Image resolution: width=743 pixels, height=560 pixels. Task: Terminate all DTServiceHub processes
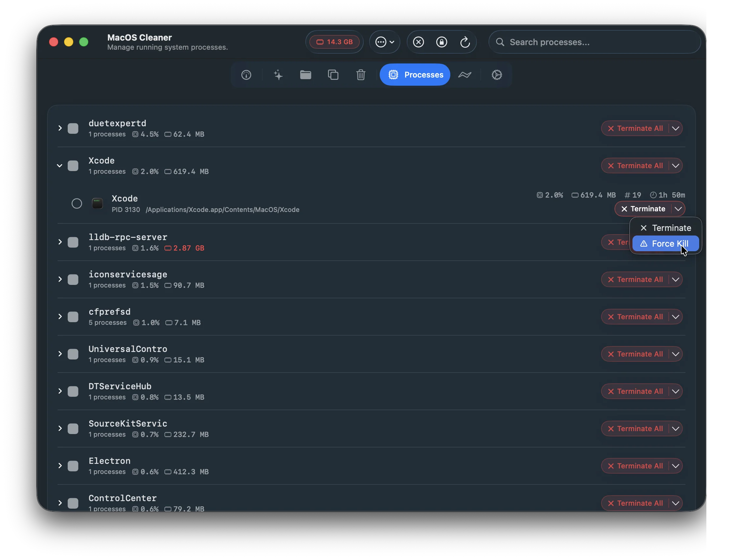point(635,391)
